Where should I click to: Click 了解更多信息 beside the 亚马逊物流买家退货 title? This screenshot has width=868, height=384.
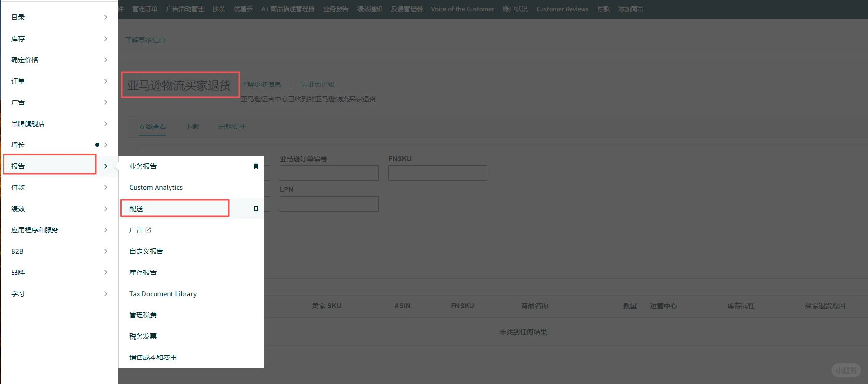261,85
